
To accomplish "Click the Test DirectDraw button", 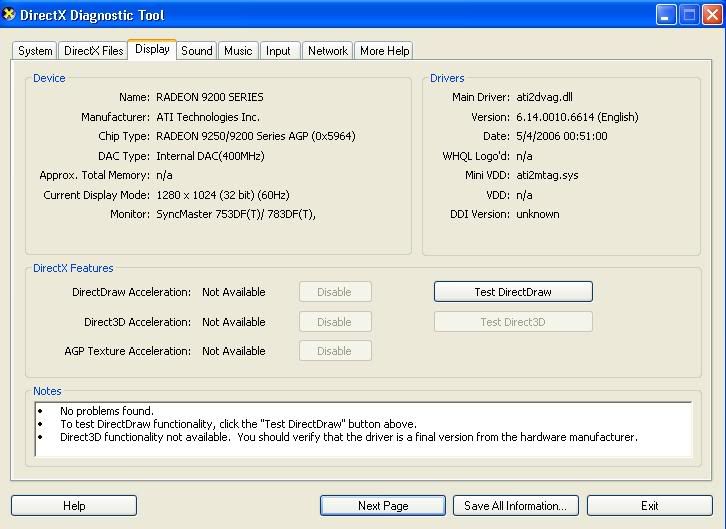I will (513, 292).
